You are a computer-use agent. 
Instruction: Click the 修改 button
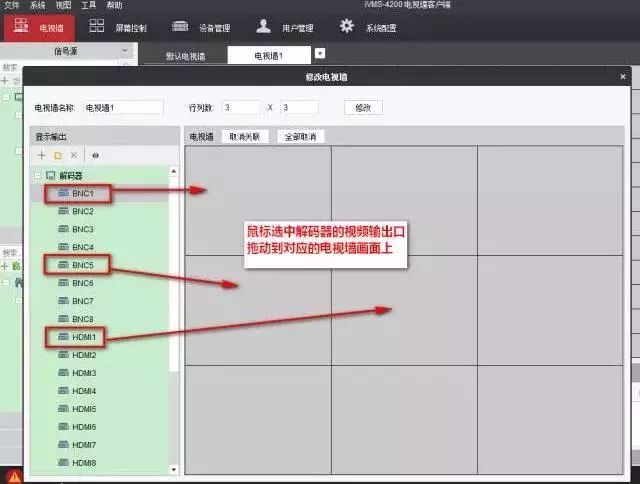[x=362, y=107]
